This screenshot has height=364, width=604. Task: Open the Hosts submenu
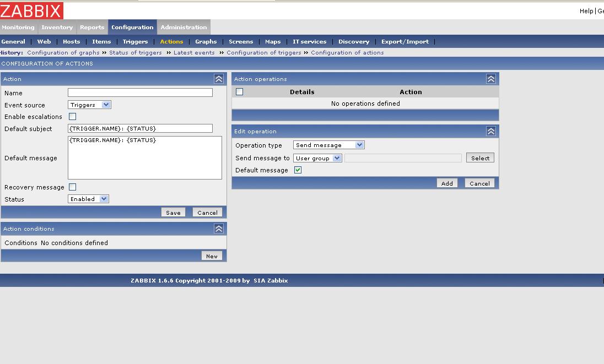tap(71, 41)
